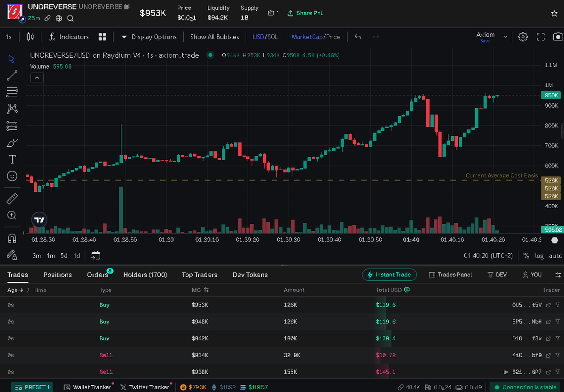Select the ruler measure tool
This screenshot has height=392, width=564.
[x=12, y=198]
